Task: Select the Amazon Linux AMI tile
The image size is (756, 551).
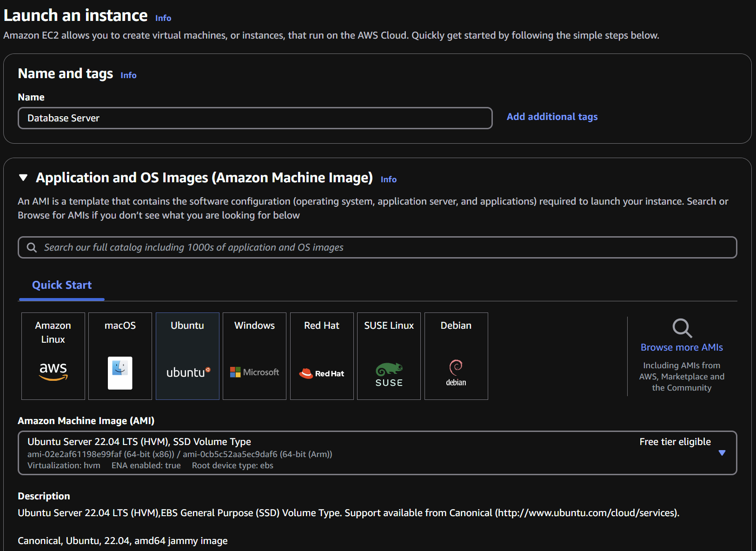Action: coord(53,356)
